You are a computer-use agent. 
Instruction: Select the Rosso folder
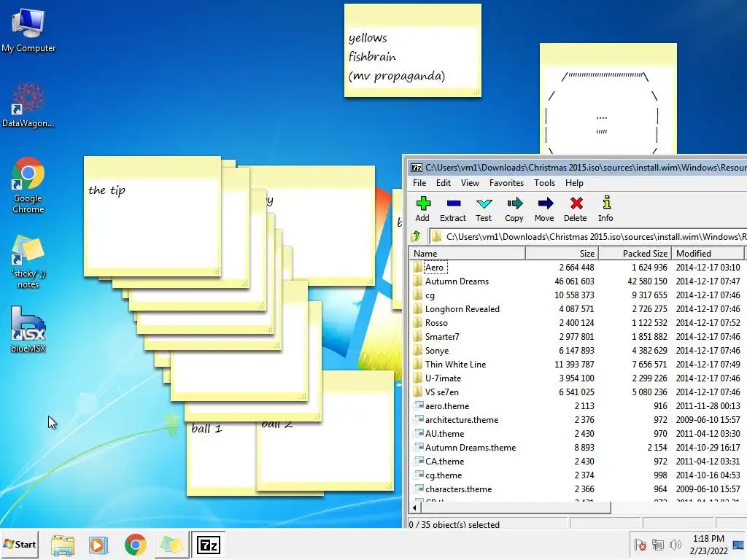(578, 322)
